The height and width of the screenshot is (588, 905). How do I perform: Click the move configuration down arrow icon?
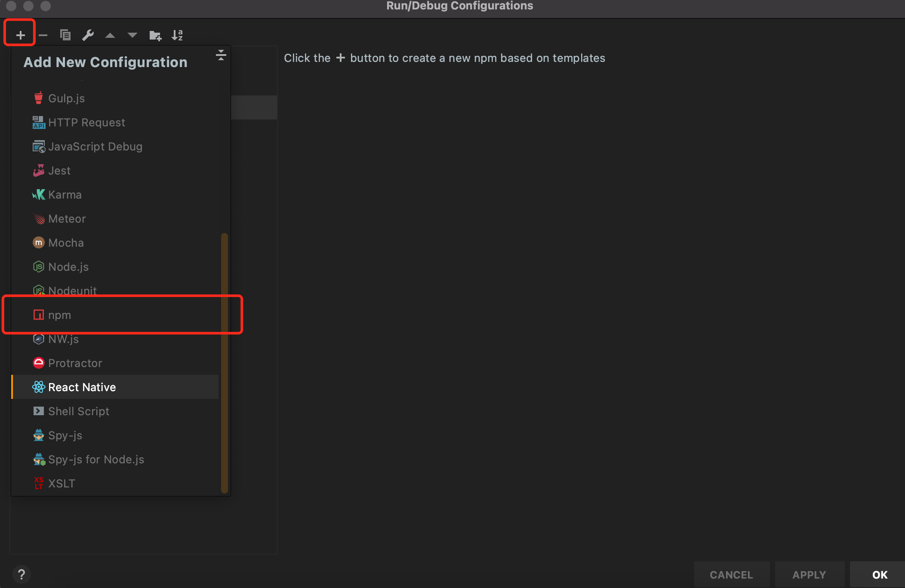pyautogui.click(x=132, y=35)
